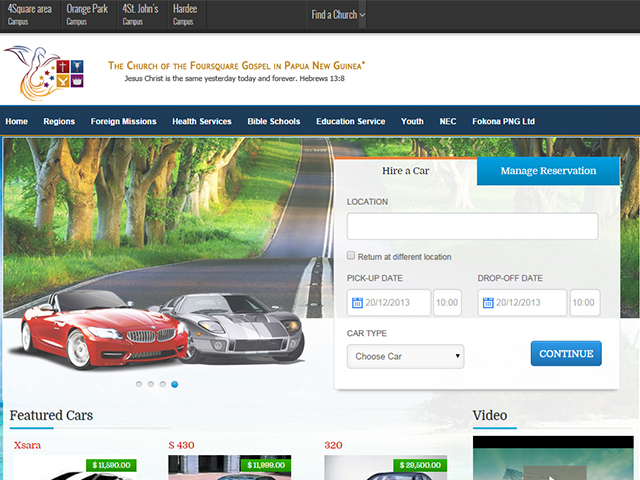This screenshot has height=480, width=640.
Task: Open 320 car title link
Action: coord(333,445)
